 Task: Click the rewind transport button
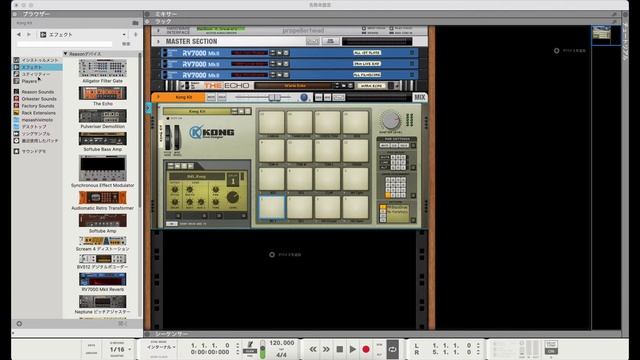[313, 349]
